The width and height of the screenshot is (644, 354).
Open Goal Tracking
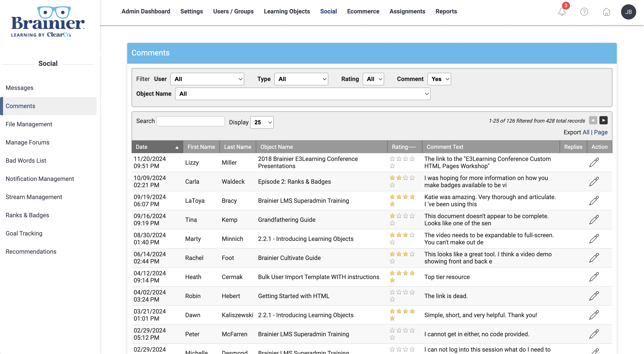[x=24, y=234]
